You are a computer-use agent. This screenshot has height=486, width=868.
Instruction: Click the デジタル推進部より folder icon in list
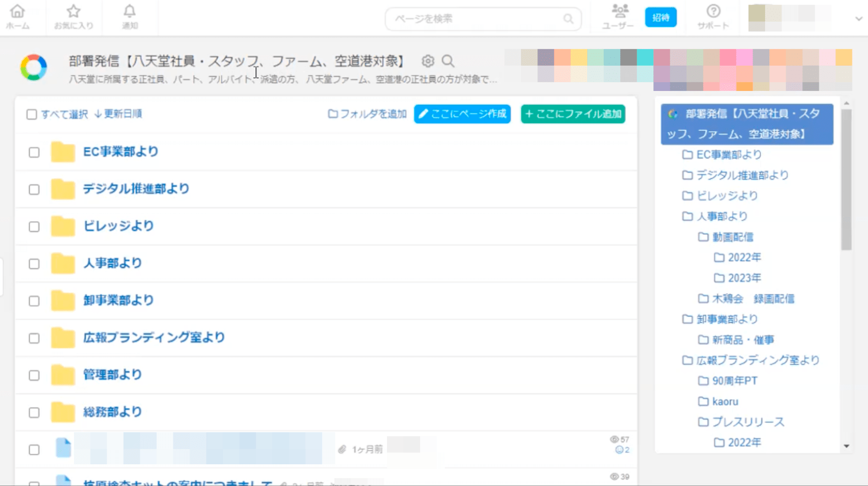point(63,189)
